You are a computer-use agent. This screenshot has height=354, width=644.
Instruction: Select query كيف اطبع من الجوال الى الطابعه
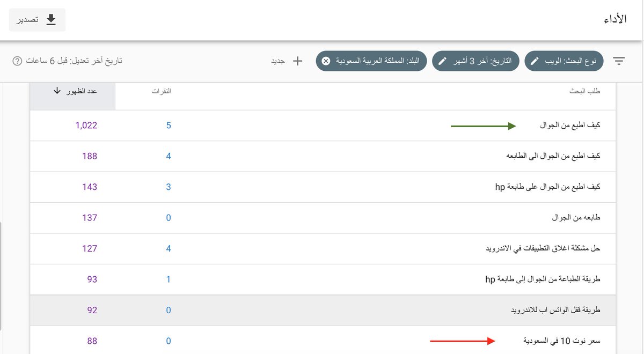pyautogui.click(x=553, y=156)
